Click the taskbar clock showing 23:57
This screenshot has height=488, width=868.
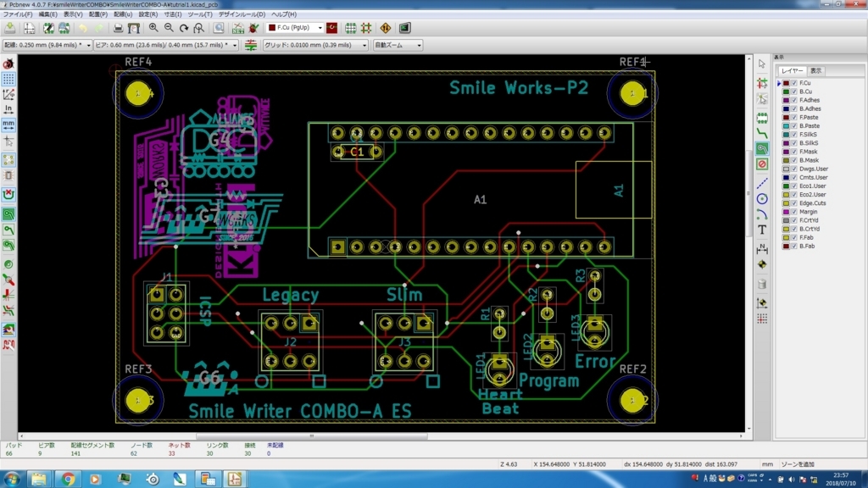click(x=841, y=480)
